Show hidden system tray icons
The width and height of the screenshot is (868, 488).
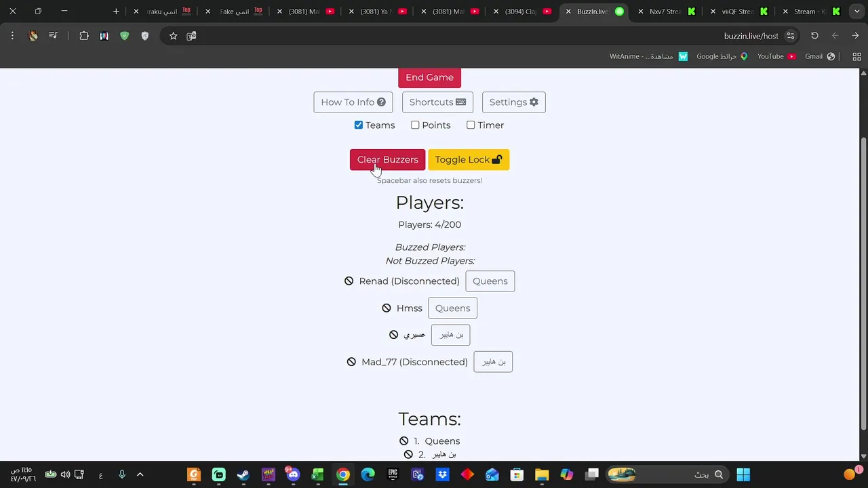tap(140, 474)
